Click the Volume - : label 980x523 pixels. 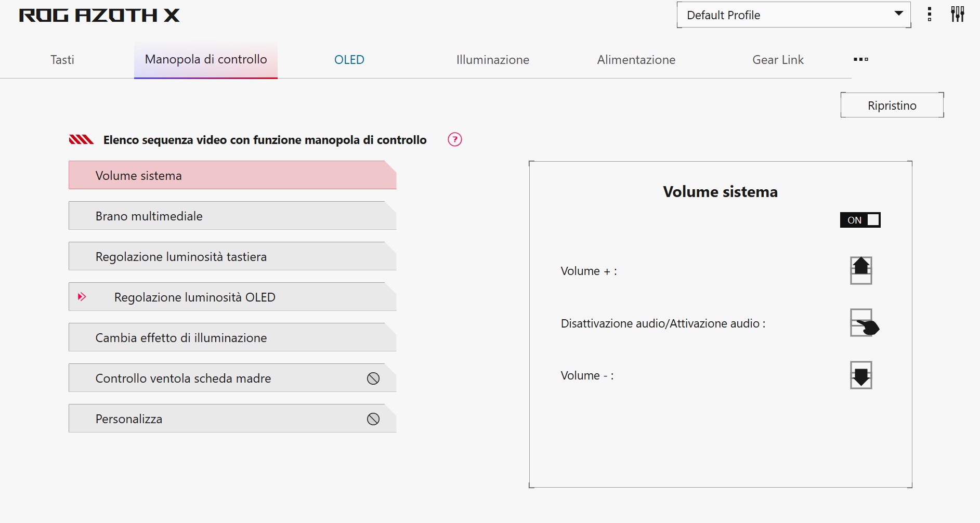(x=587, y=375)
